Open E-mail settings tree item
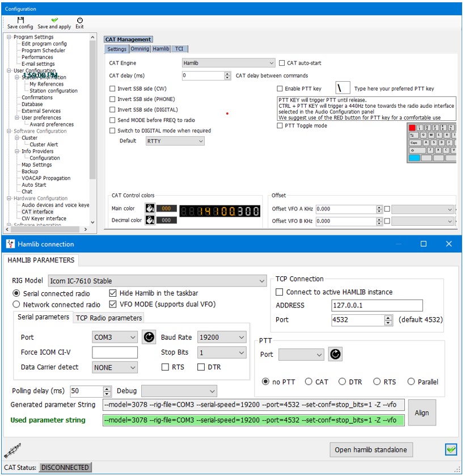The height and width of the screenshot is (476, 465). [38, 64]
